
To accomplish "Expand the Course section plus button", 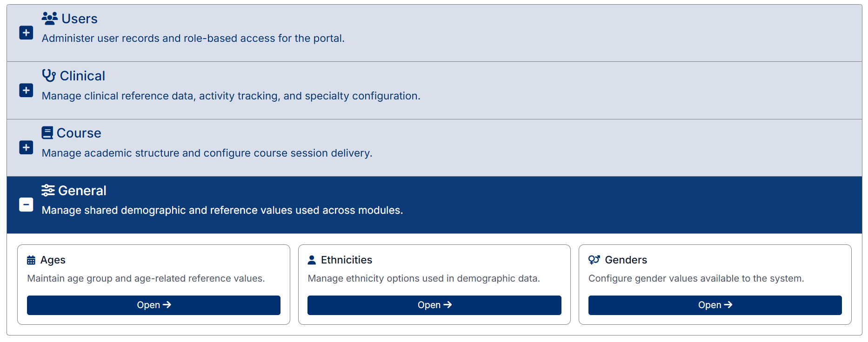I will click(26, 148).
